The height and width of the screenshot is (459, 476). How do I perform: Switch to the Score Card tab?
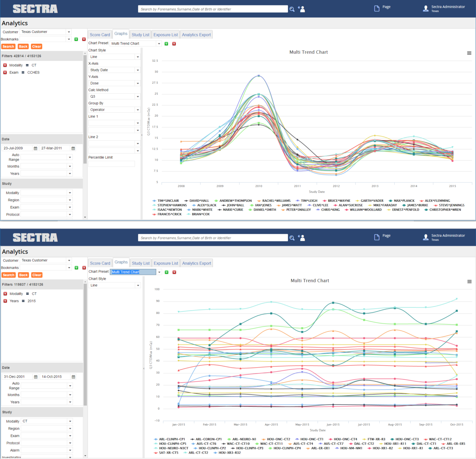(x=100, y=35)
